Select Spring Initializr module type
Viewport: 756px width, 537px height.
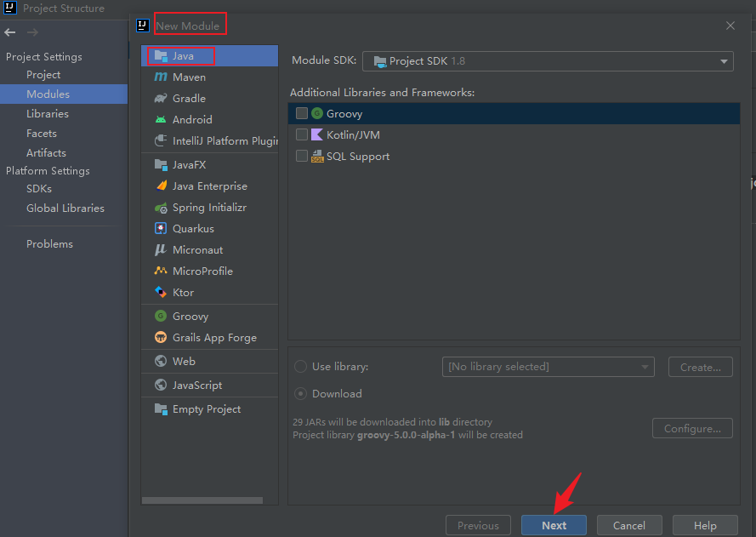tap(210, 208)
